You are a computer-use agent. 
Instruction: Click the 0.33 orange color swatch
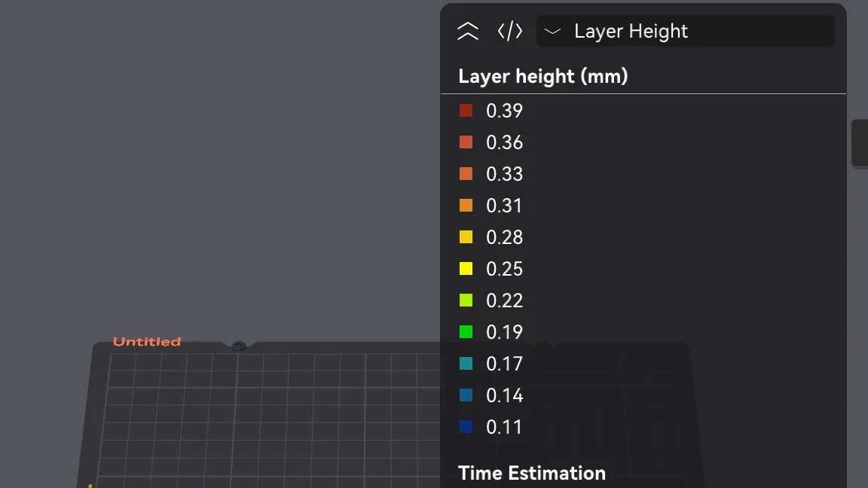coord(466,174)
